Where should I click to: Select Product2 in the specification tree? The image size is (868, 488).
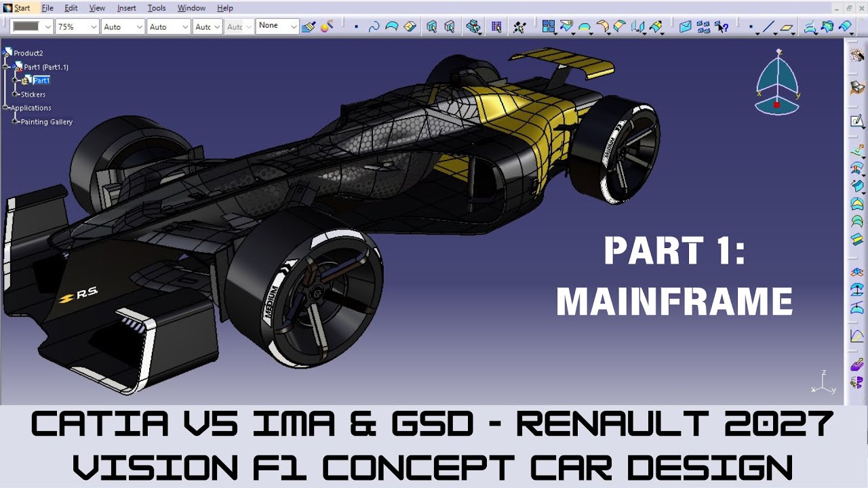point(28,53)
